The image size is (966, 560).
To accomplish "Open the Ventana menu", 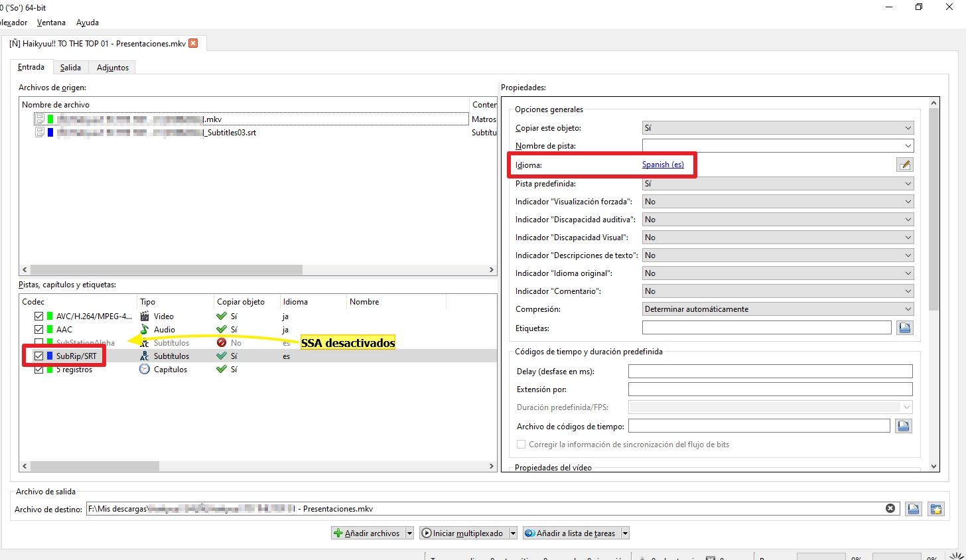I will pyautogui.click(x=51, y=23).
